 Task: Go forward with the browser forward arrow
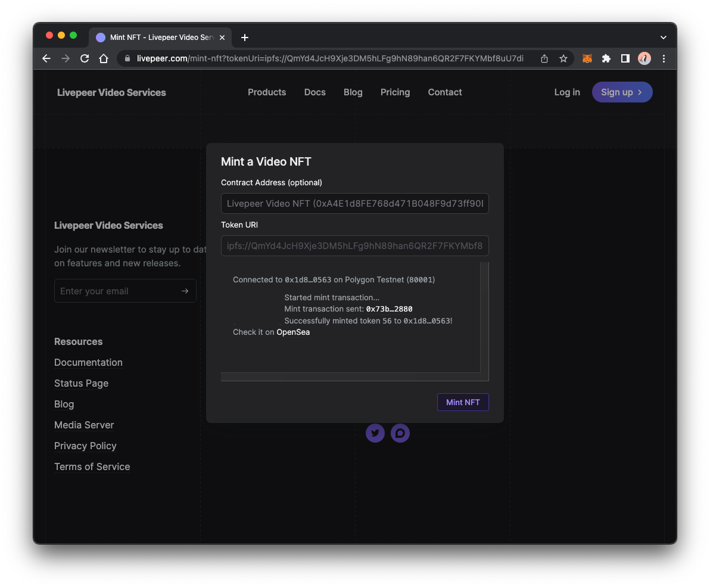[x=66, y=58]
